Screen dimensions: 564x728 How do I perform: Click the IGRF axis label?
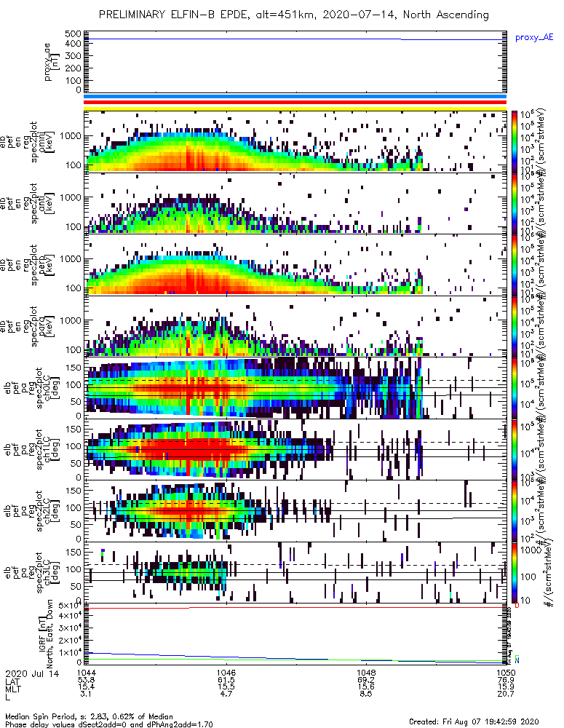pyautogui.click(x=46, y=634)
